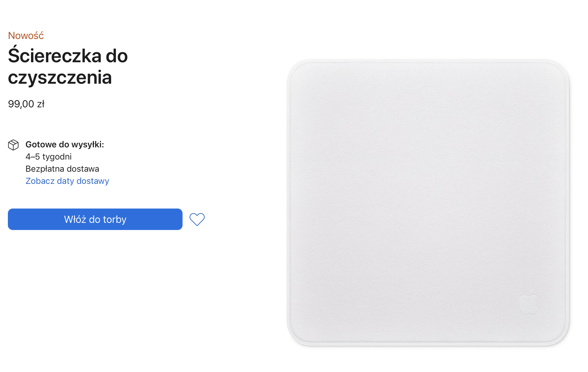Click the word dostawy in the blue link
This screenshot has height=372, width=588.
tap(93, 181)
